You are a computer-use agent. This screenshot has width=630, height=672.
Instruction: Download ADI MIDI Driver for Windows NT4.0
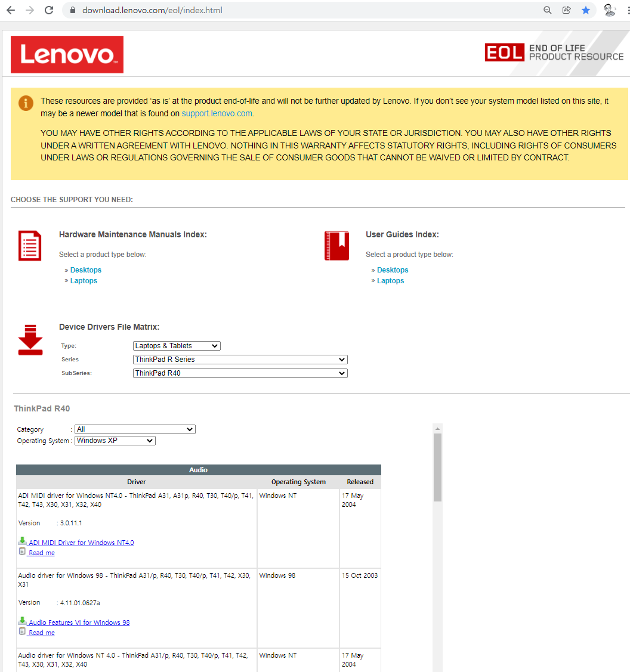tap(81, 543)
